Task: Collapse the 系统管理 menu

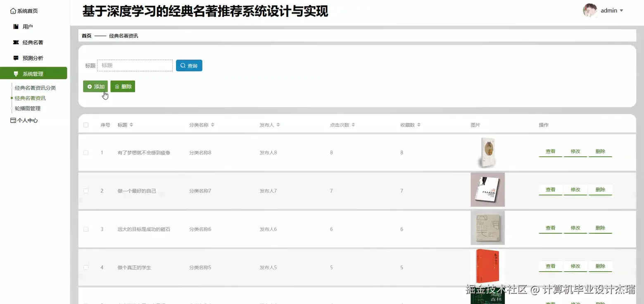Action: click(33, 74)
